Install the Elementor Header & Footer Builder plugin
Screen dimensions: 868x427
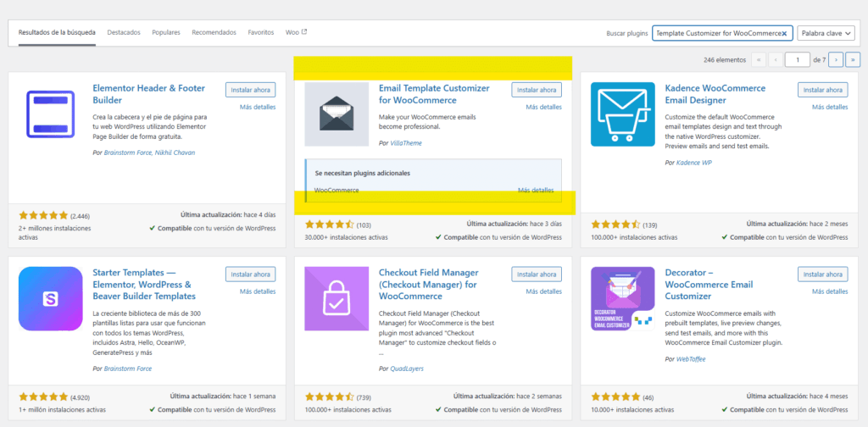250,90
